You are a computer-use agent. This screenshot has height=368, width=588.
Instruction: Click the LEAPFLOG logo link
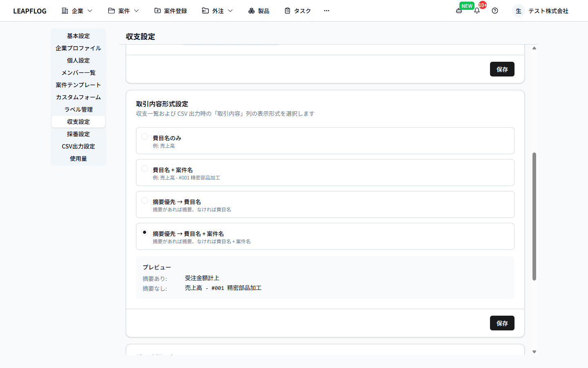tap(30, 11)
